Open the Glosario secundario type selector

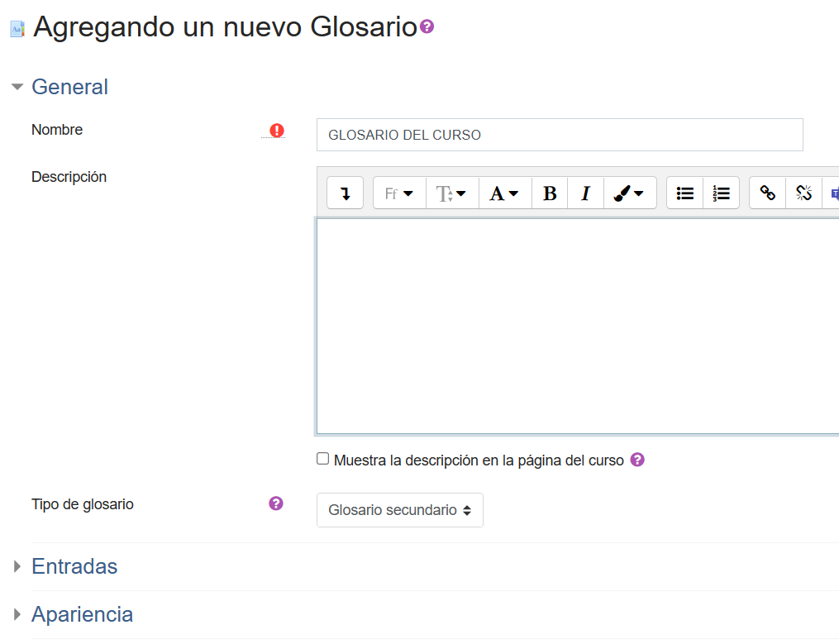coord(399,510)
